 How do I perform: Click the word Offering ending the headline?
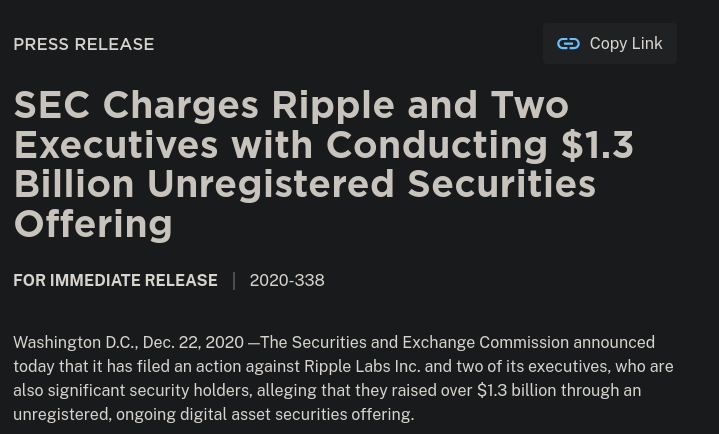pos(93,225)
